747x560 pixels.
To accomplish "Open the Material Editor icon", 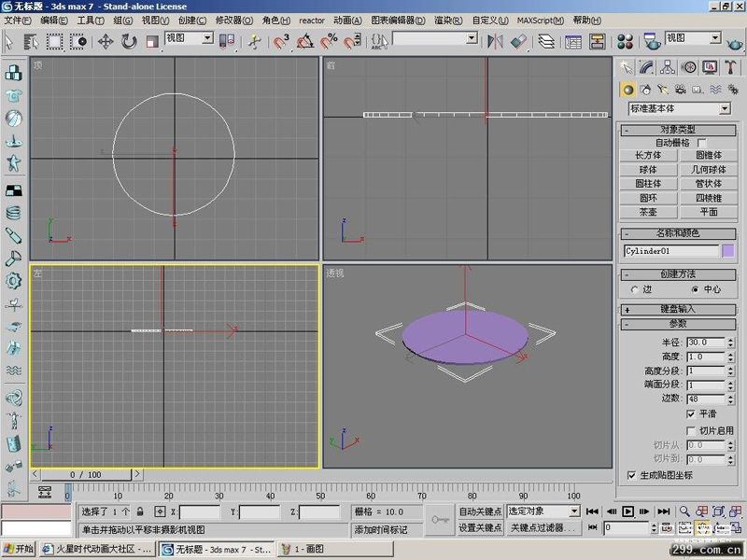I will click(625, 41).
